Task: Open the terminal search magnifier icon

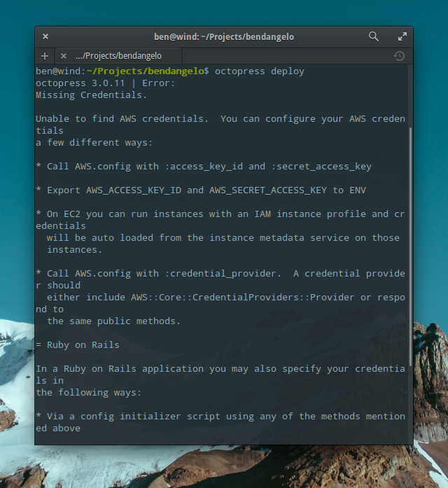Action: tap(374, 36)
